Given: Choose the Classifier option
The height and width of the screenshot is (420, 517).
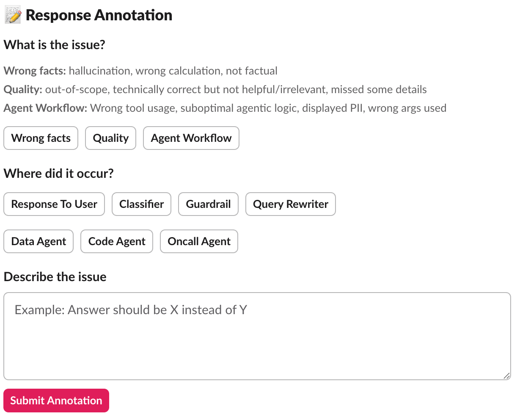Looking at the screenshot, I should click(141, 204).
